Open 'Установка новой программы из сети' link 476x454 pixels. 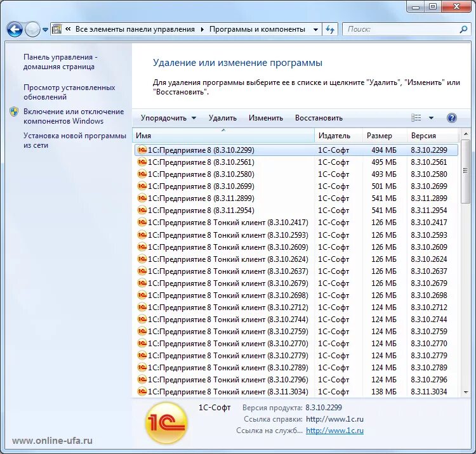75,140
